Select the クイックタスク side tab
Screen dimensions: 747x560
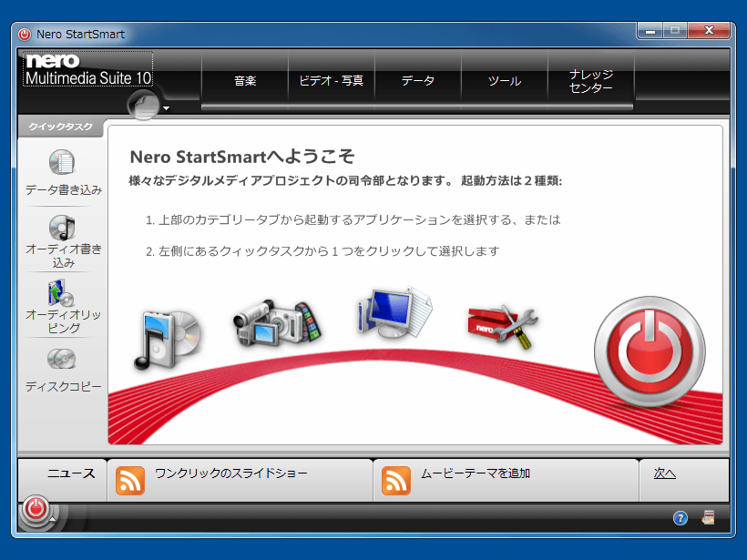tap(60, 127)
